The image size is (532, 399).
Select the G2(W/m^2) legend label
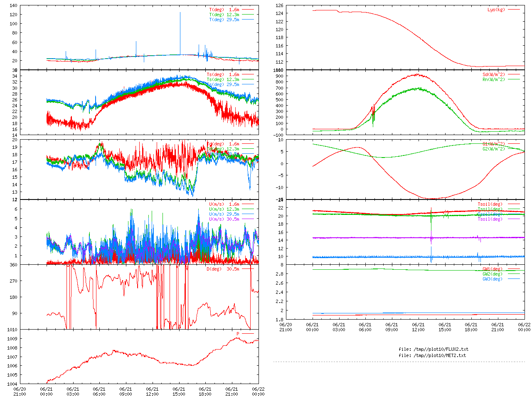[494, 149]
